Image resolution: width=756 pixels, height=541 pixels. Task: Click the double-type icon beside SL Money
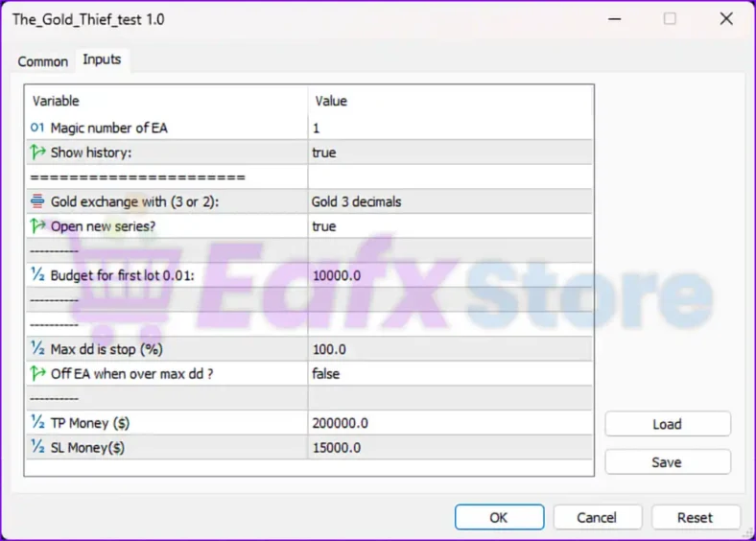tap(37, 447)
